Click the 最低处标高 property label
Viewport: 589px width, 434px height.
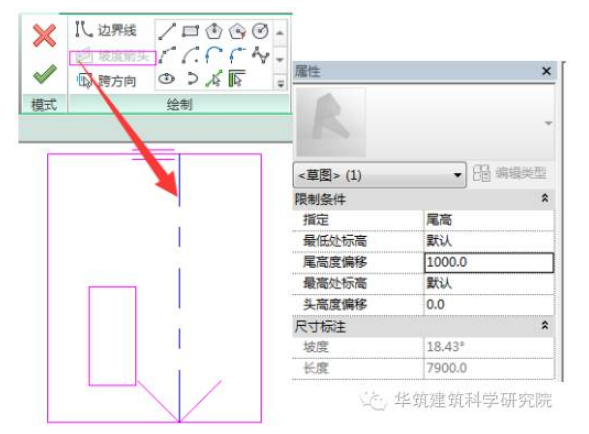click(x=335, y=241)
